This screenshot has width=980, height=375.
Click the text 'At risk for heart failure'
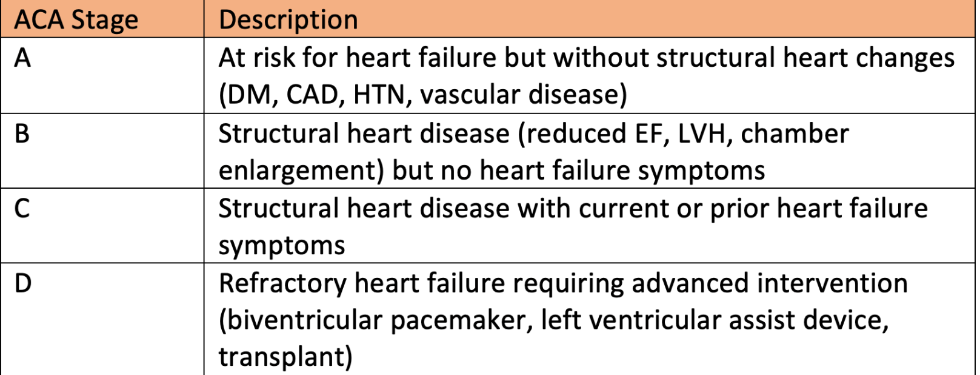pyautogui.click(x=358, y=58)
